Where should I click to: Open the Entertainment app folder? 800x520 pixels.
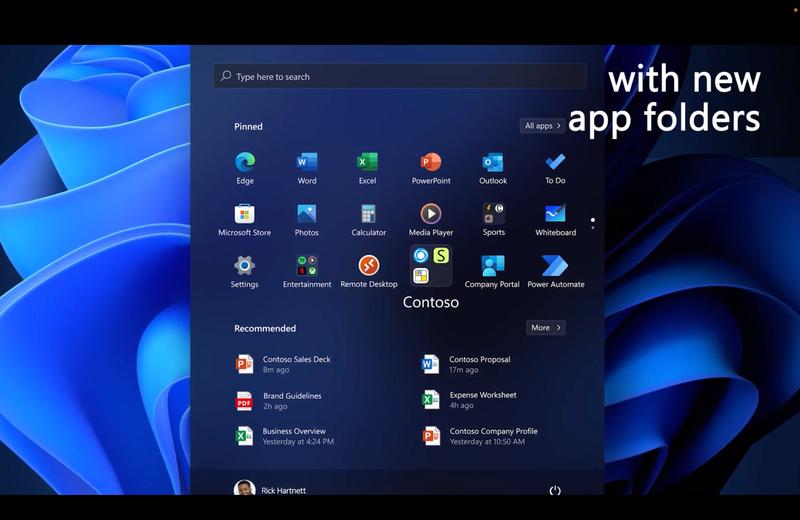[x=307, y=272]
